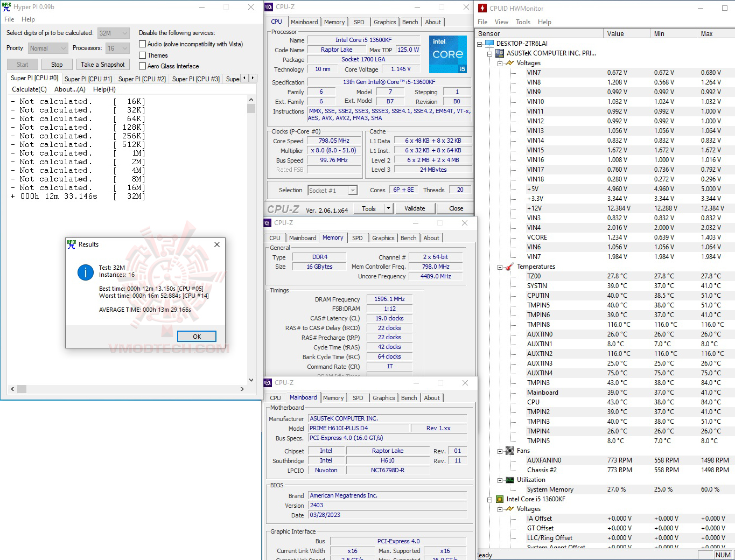Click the right arrow of Super PI tab scroller

click(253, 78)
